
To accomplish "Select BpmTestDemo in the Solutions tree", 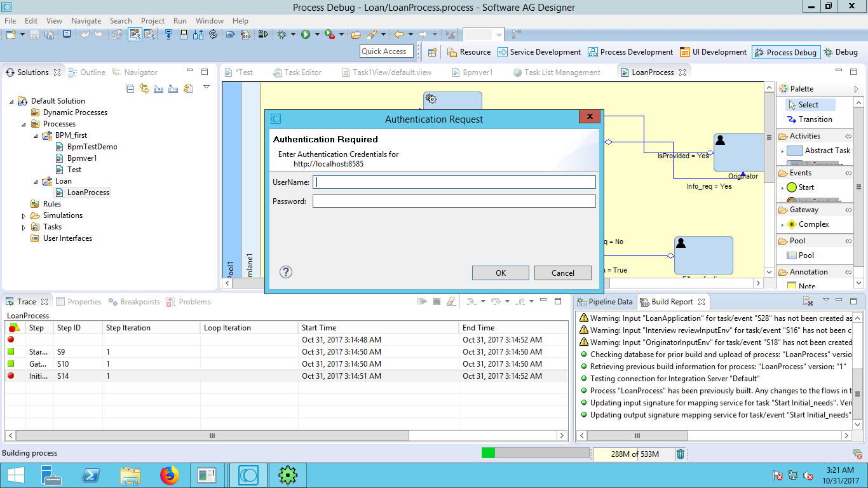I will [92, 146].
